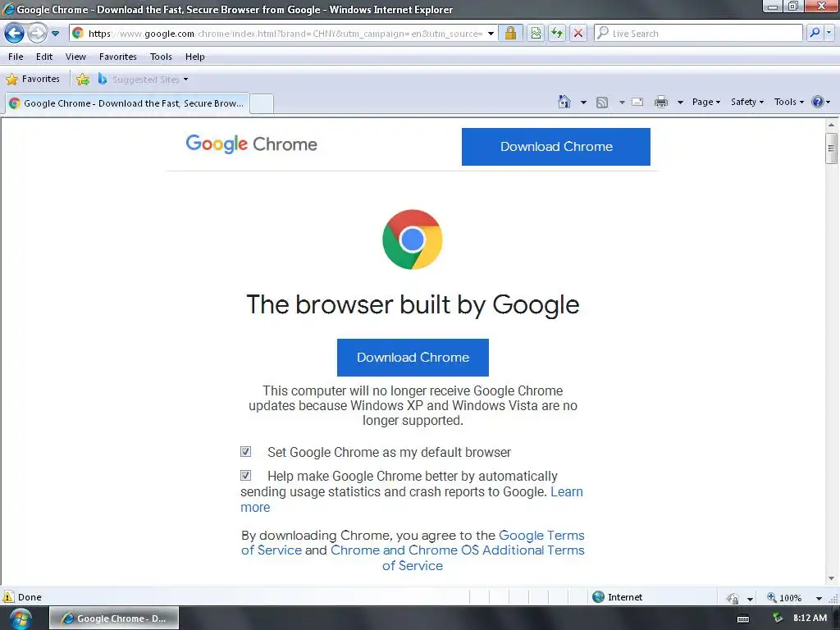The width and height of the screenshot is (840, 630).
Task: Click the warning icon in status bar
Action: tap(8, 597)
